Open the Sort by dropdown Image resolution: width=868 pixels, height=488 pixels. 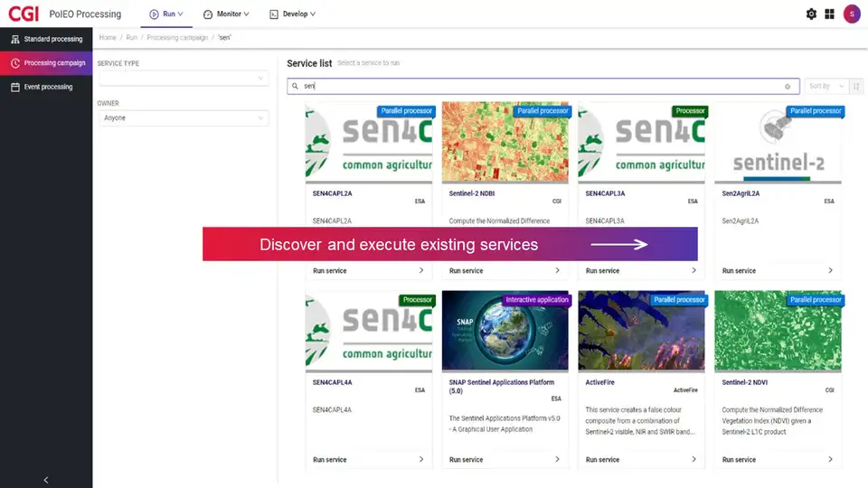click(826, 86)
